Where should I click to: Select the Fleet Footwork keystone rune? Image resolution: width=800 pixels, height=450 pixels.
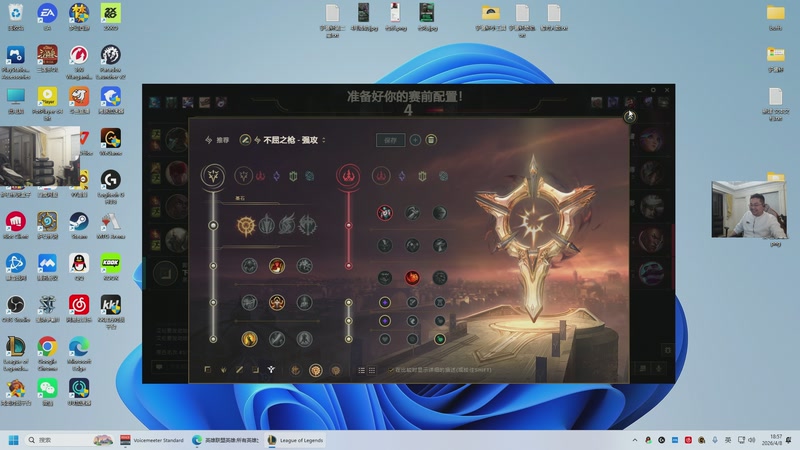[x=287, y=225]
